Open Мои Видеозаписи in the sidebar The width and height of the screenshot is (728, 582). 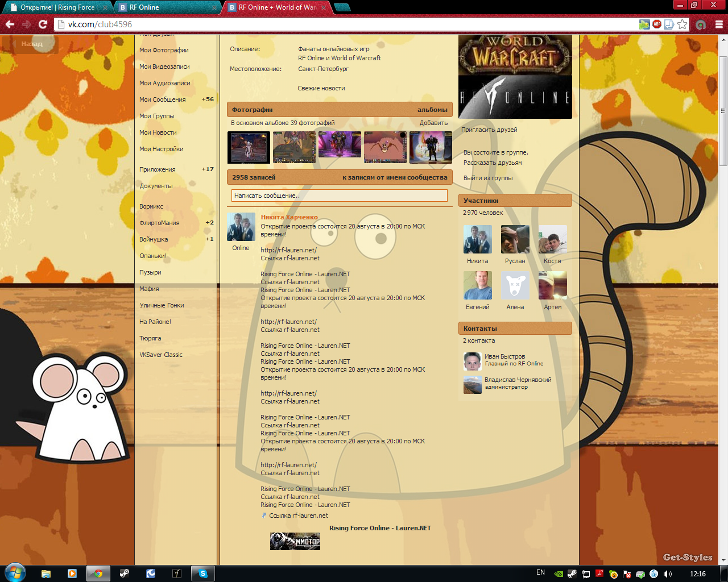(164, 66)
